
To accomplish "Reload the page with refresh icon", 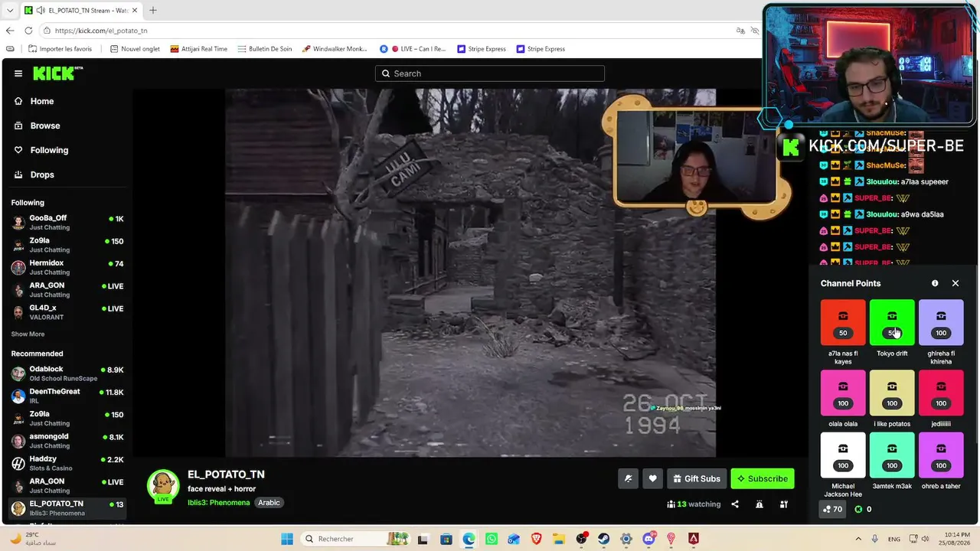I will tap(28, 31).
